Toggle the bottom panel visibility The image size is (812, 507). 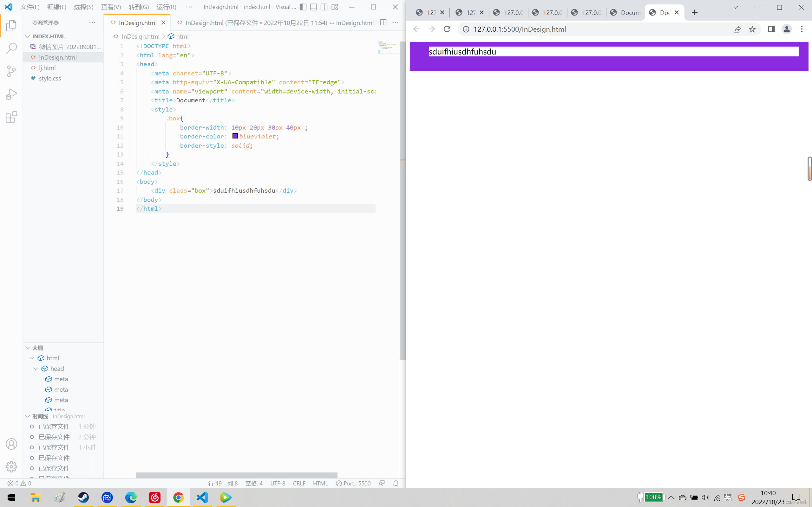[313, 7]
